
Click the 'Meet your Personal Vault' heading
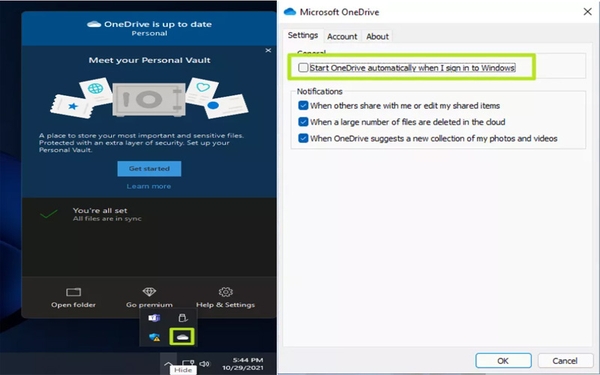(x=149, y=60)
